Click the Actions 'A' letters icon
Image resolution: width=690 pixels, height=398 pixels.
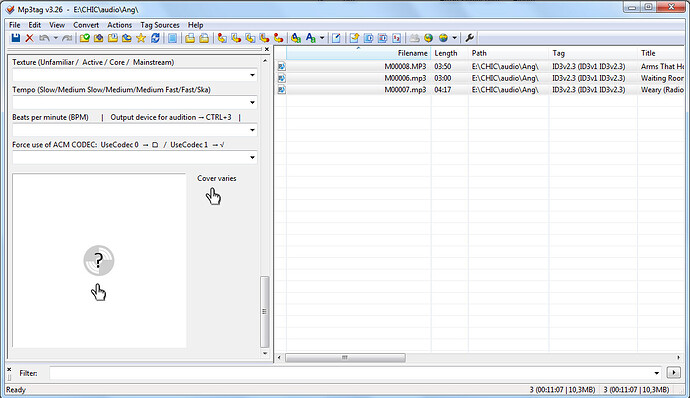(296, 38)
